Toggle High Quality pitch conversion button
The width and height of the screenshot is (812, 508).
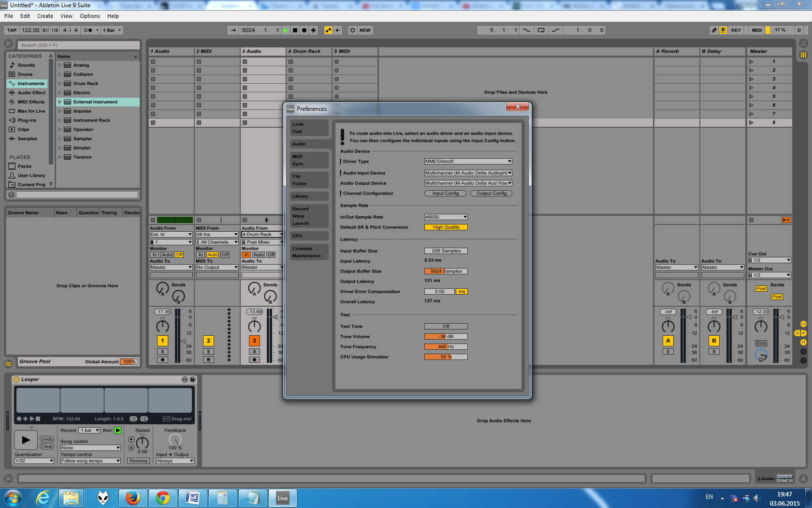446,227
